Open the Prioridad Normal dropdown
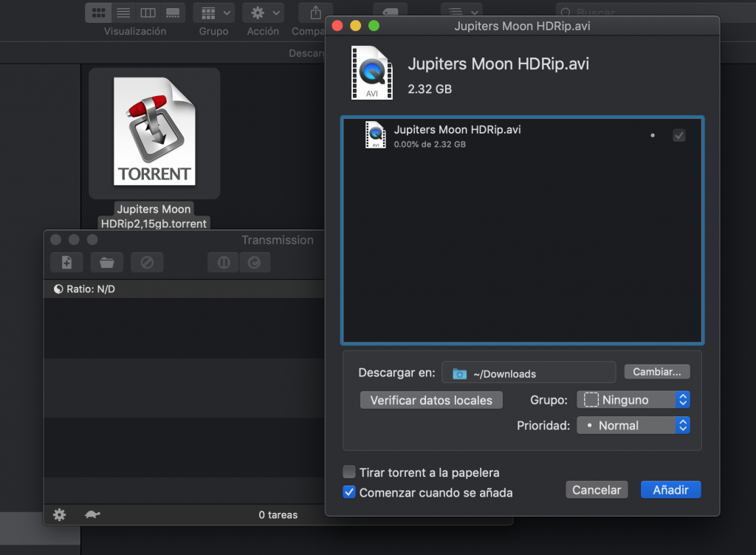Screen dimensions: 756x555 [x=633, y=425]
